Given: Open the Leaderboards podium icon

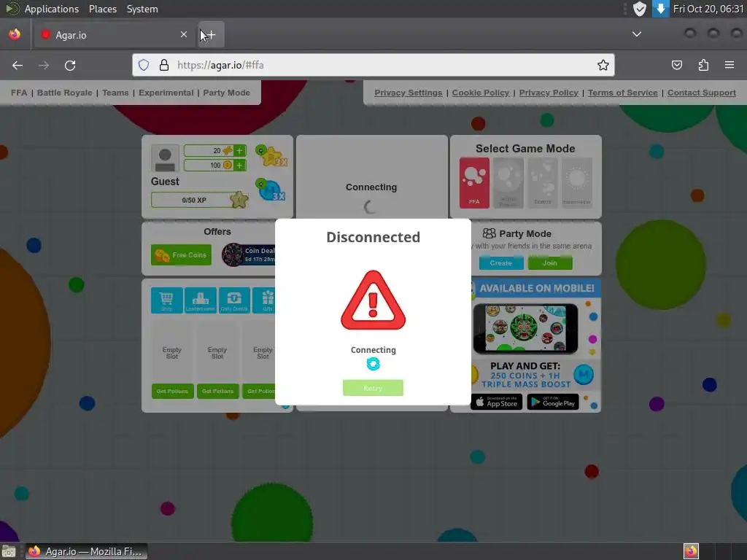Looking at the screenshot, I should (201, 300).
